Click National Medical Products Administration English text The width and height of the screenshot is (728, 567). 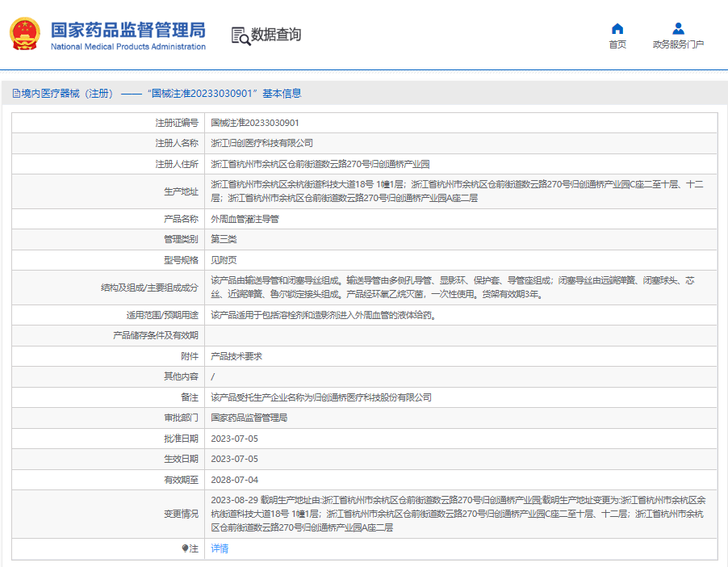(128, 47)
